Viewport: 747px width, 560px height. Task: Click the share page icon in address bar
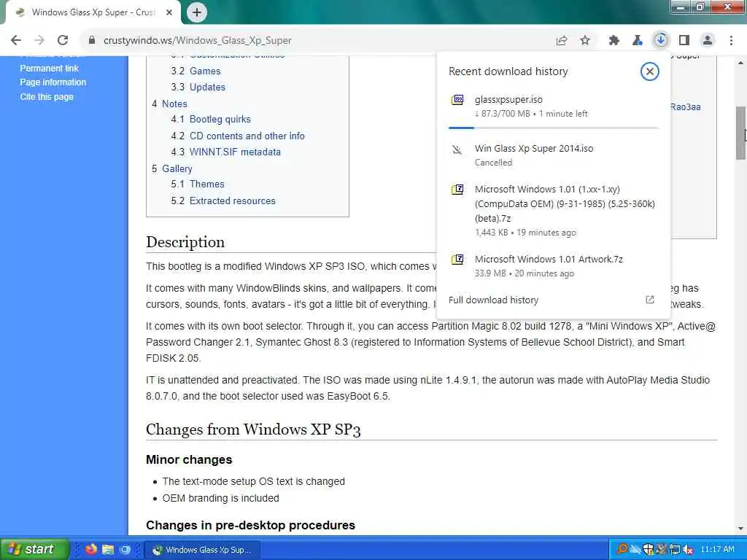[x=561, y=41]
